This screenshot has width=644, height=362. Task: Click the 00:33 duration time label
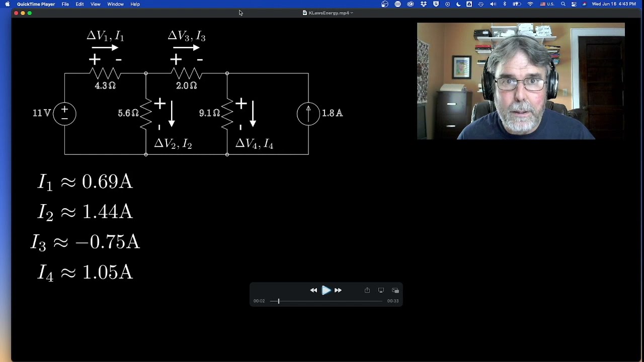(393, 301)
